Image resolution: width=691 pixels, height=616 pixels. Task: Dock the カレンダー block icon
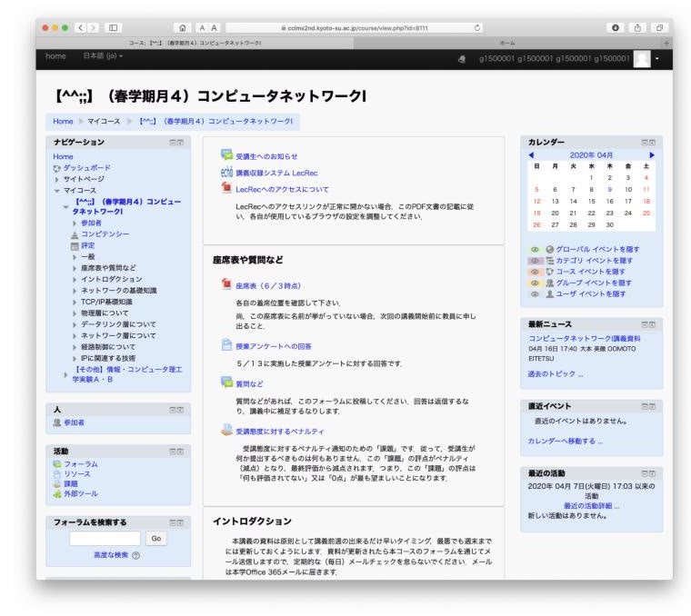click(x=653, y=143)
